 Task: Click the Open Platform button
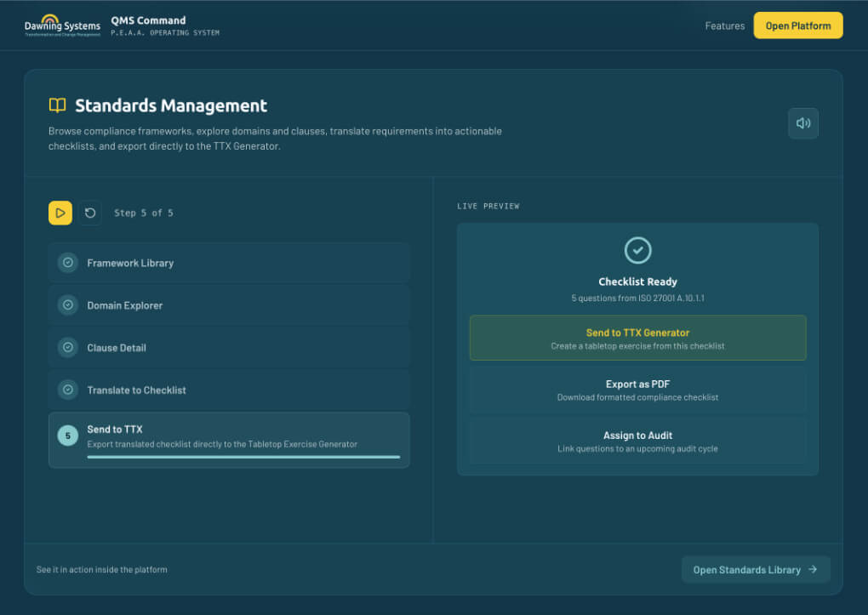[x=797, y=26]
